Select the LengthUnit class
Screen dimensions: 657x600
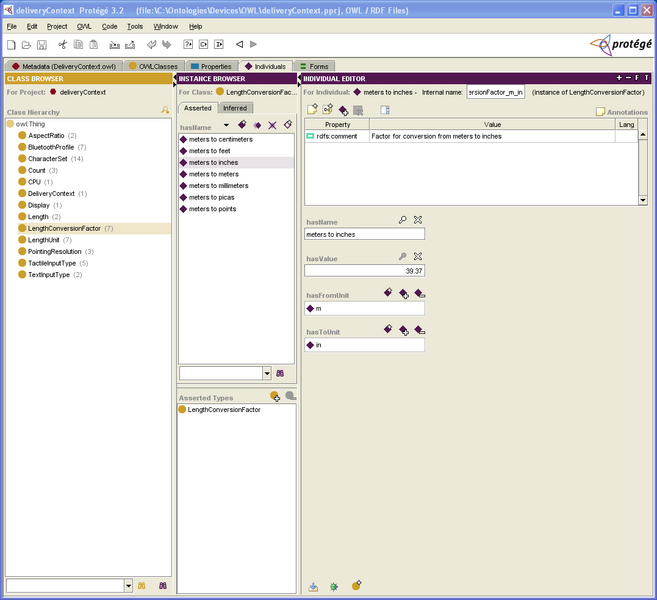(x=45, y=240)
